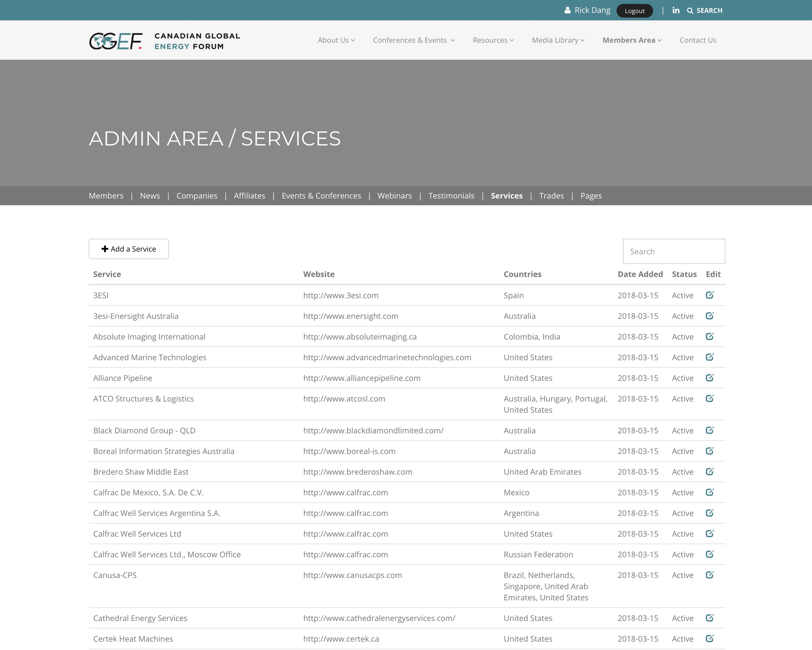Click http://www.alliancepipeline.com text
812x650 pixels.
point(362,378)
